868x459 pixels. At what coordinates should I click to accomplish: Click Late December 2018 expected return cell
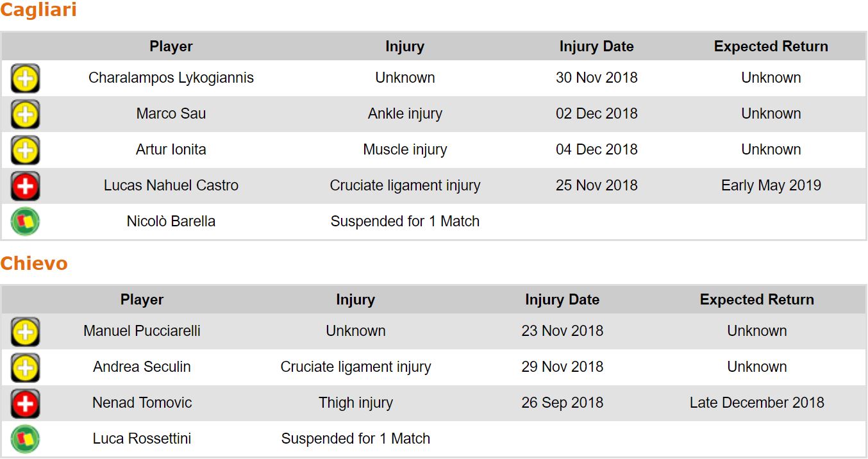click(x=756, y=403)
